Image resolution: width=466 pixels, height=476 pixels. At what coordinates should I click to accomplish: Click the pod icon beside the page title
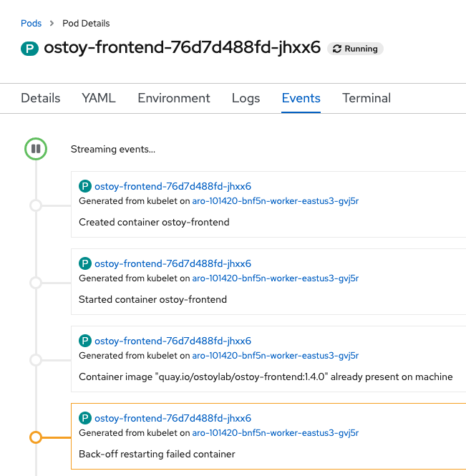click(29, 49)
